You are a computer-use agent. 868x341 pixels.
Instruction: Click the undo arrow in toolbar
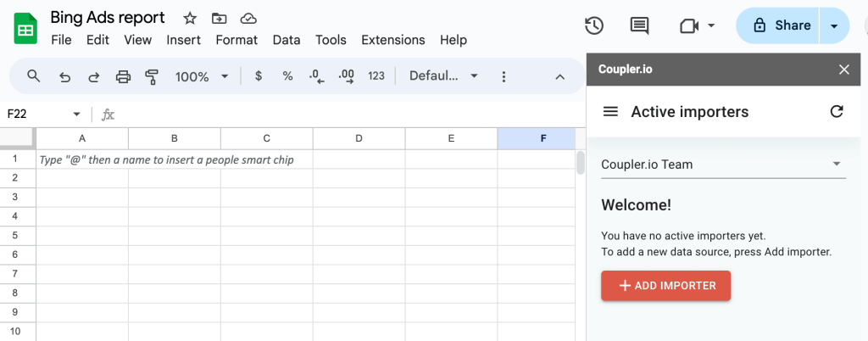pyautogui.click(x=64, y=77)
